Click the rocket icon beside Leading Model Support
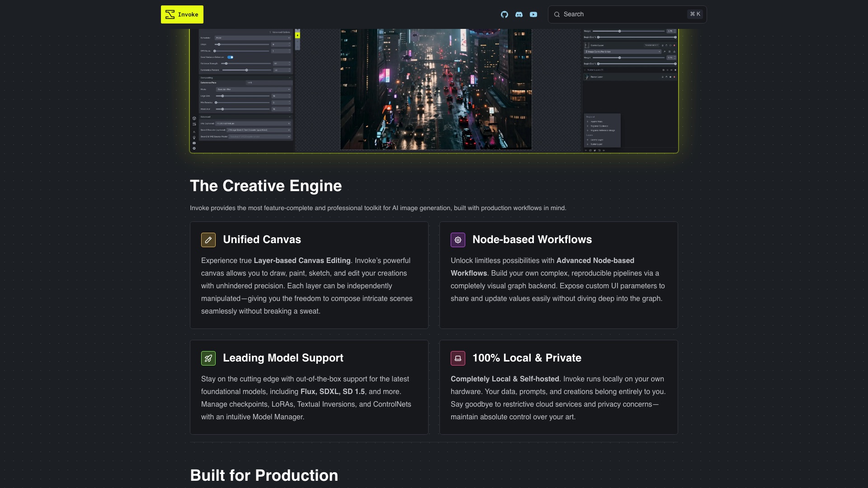 pyautogui.click(x=208, y=358)
